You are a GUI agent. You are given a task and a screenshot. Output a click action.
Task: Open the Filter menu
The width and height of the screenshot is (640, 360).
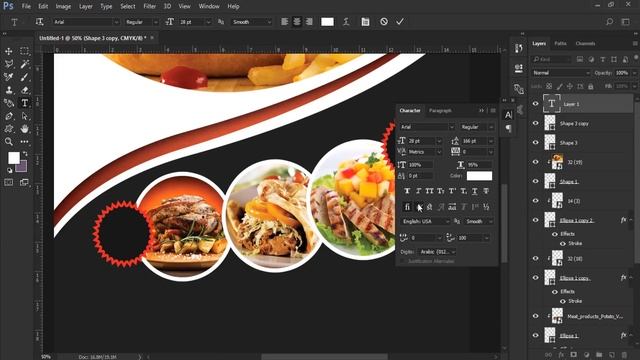click(x=150, y=7)
